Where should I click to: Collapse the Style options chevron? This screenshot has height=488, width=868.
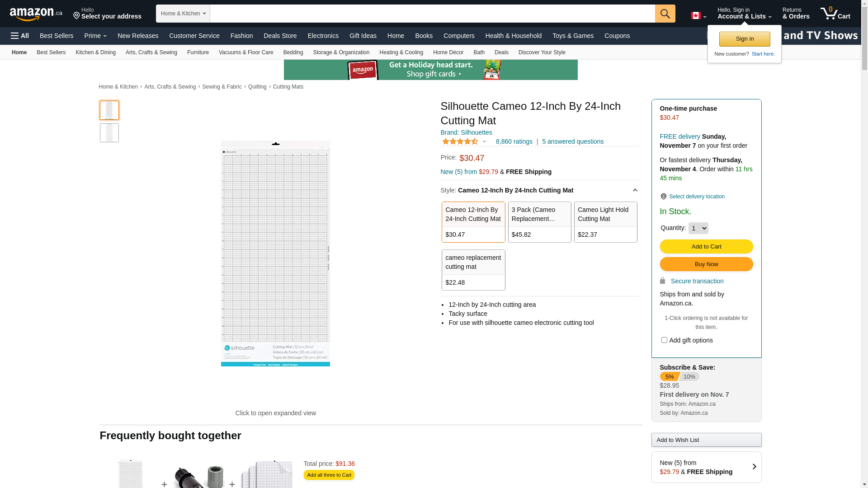pyautogui.click(x=635, y=190)
